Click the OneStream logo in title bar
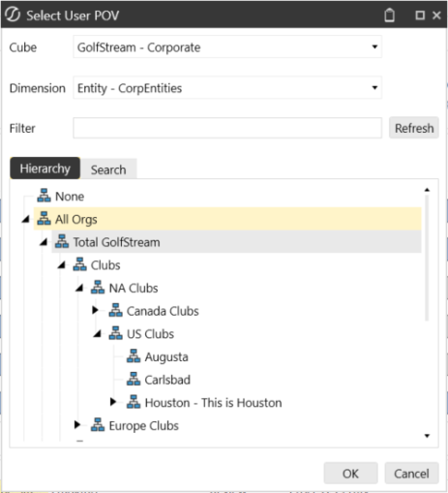448x493 pixels. 13,15
